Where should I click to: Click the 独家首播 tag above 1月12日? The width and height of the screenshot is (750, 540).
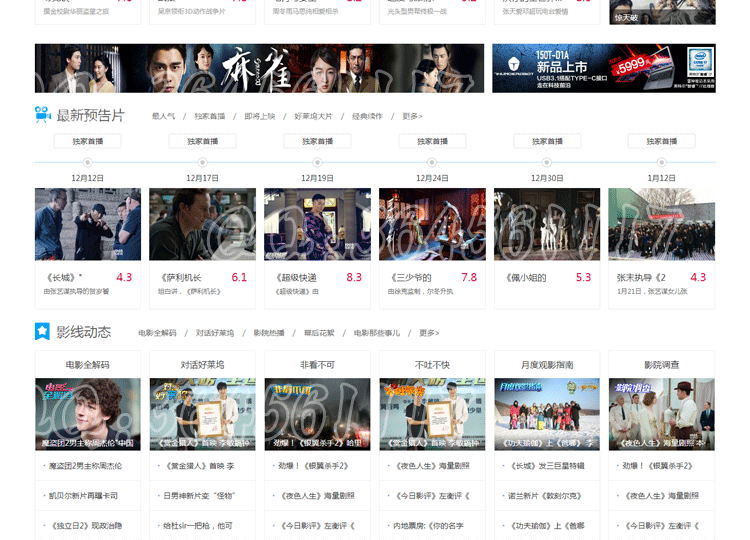coord(662,142)
